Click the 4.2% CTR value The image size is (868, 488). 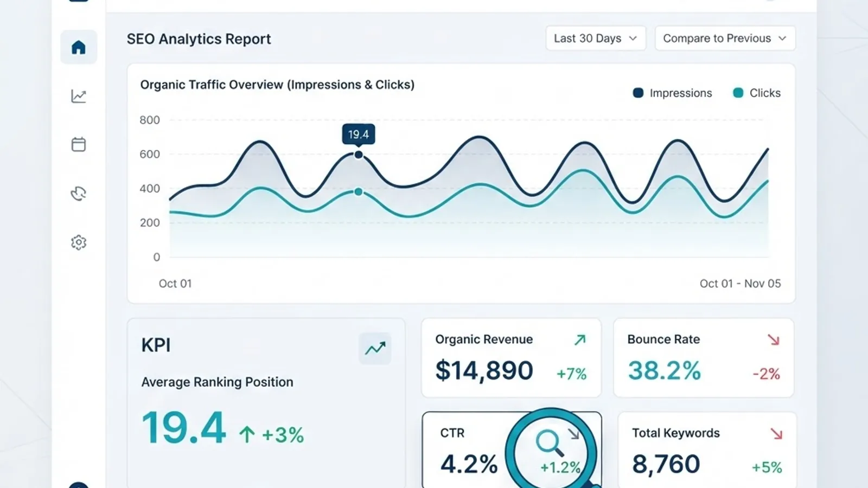469,464
